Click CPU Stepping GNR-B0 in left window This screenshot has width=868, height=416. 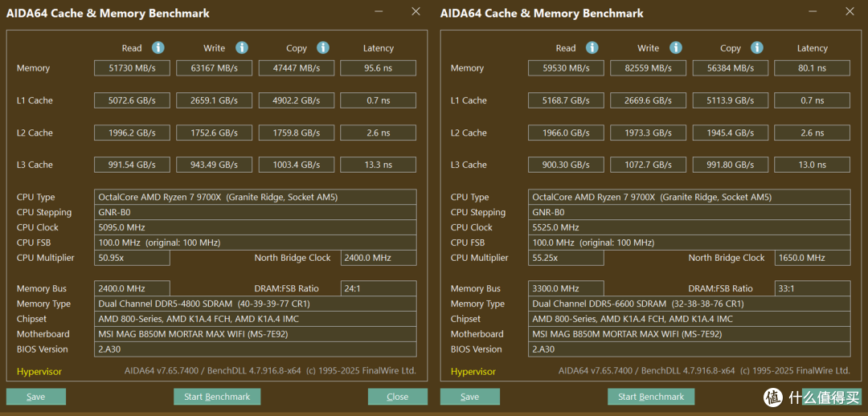click(256, 213)
